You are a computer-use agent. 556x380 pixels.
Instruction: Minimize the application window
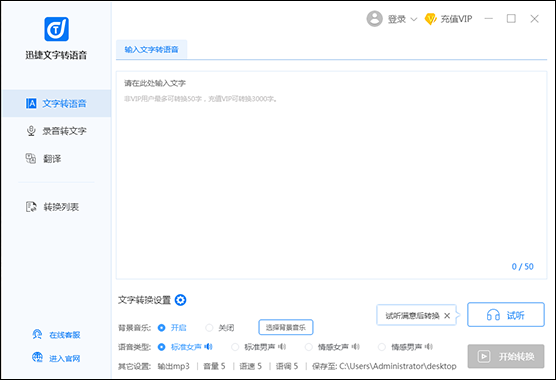coord(489,18)
